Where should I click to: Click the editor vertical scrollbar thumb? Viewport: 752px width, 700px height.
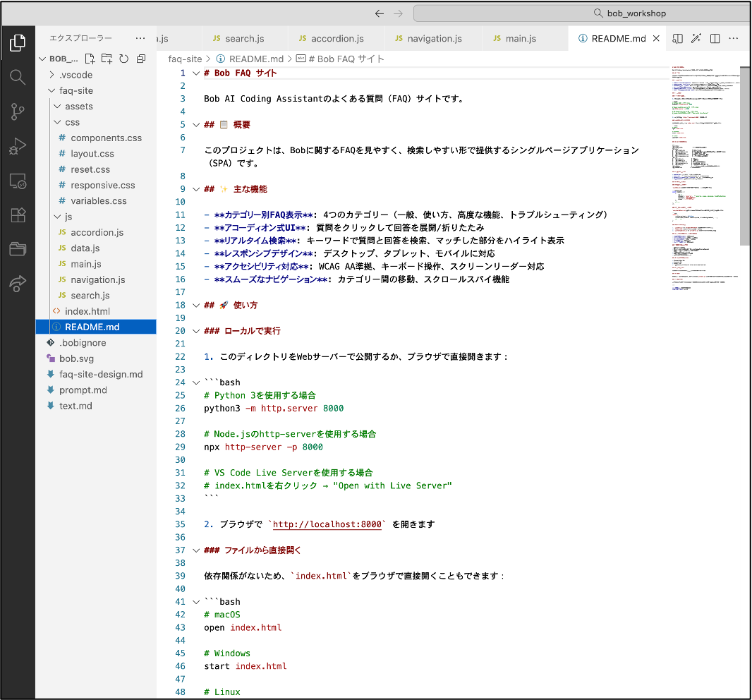pos(745,156)
